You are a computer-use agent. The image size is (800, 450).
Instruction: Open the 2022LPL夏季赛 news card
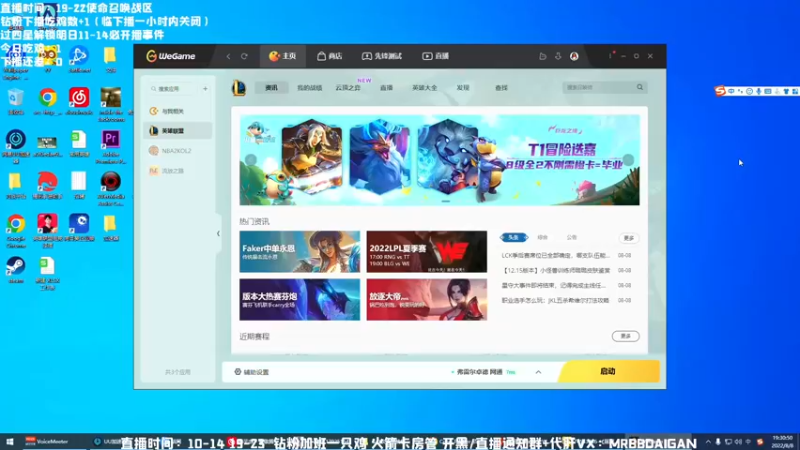pos(427,252)
